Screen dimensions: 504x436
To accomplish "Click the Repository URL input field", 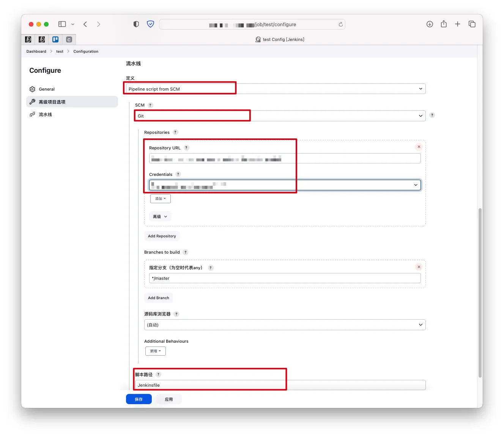I will click(285, 158).
